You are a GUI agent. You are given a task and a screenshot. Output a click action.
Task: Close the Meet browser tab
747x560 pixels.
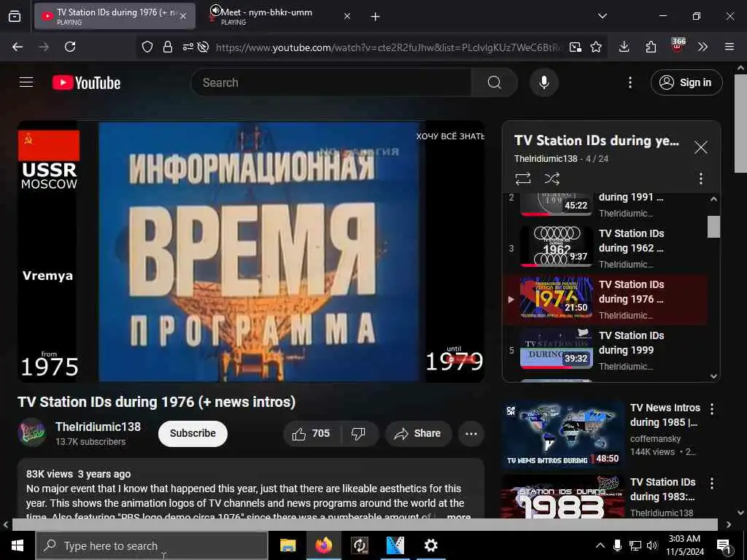pyautogui.click(x=347, y=16)
